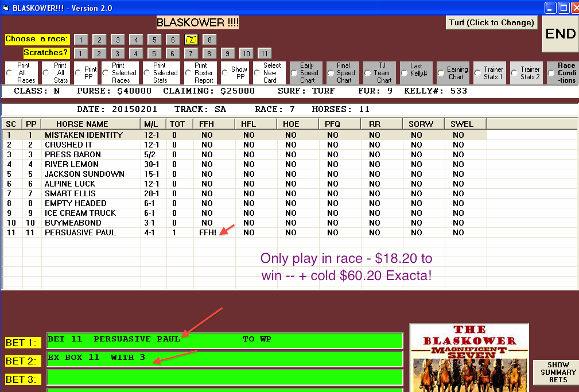The width and height of the screenshot is (579, 392).
Task: Scratch horse 11 in Scratches row
Action: click(265, 53)
